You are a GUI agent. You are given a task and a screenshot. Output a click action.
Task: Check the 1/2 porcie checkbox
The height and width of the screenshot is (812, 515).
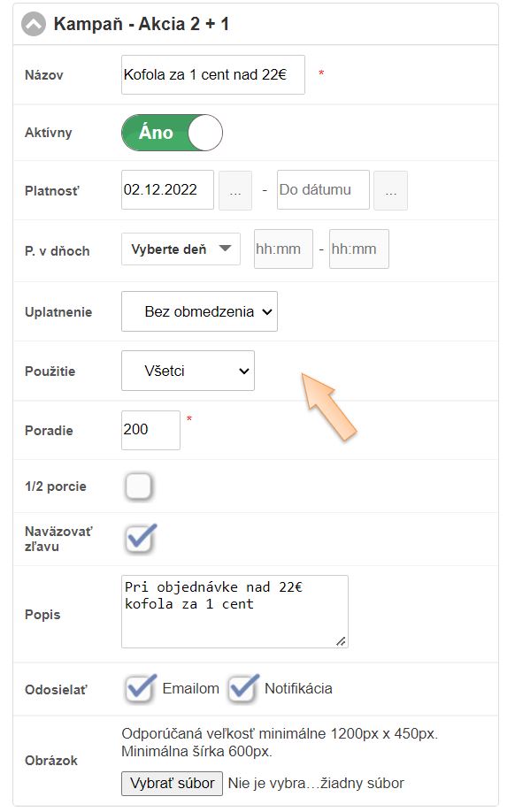pos(139,486)
